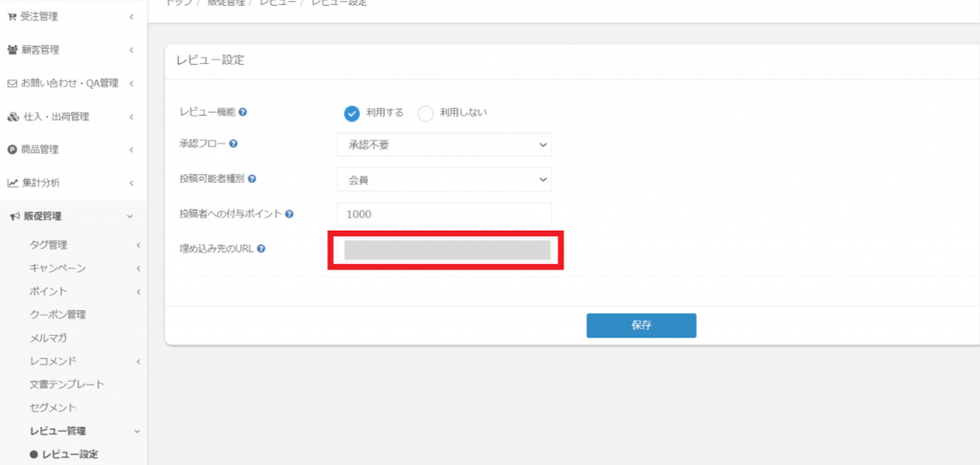Open メルマガ in the sidebar
Screen dimensions: 980x465
pyautogui.click(x=48, y=338)
